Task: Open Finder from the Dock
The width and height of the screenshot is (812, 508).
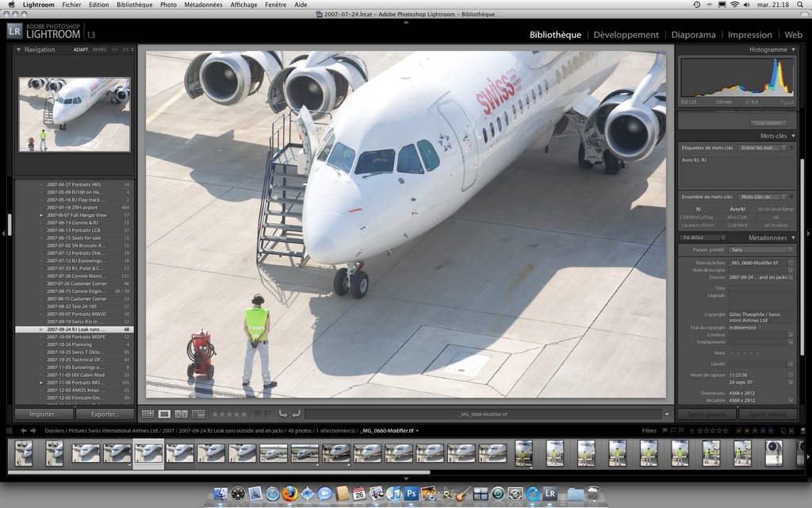Action: [x=220, y=494]
